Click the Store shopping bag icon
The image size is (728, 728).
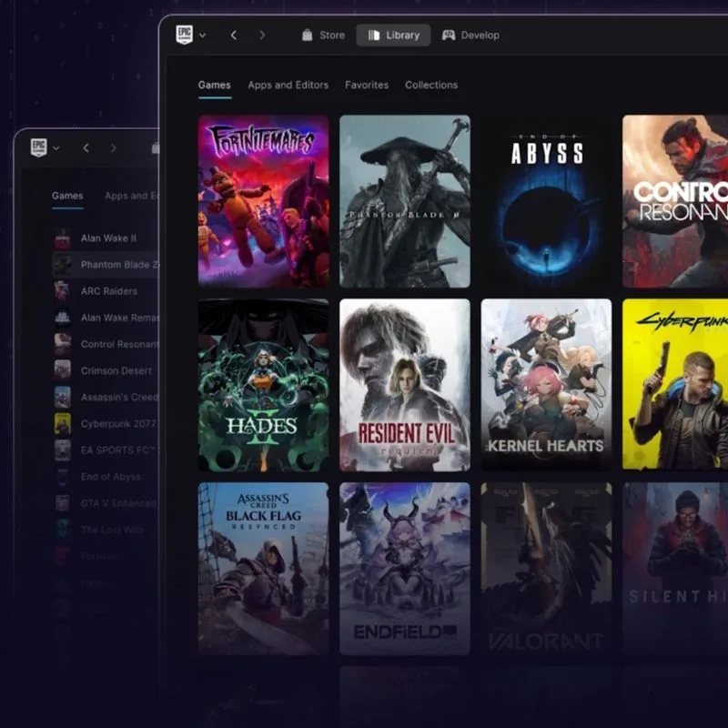tap(307, 35)
